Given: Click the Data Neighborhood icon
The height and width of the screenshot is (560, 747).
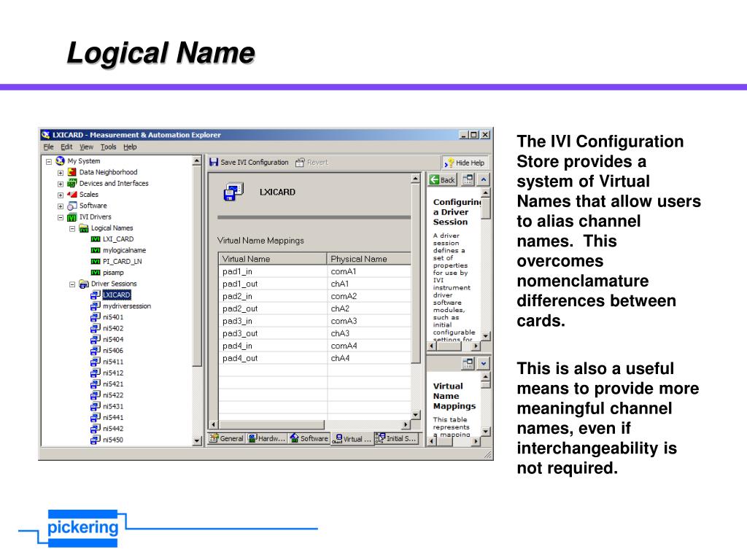Looking at the screenshot, I should 72,172.
